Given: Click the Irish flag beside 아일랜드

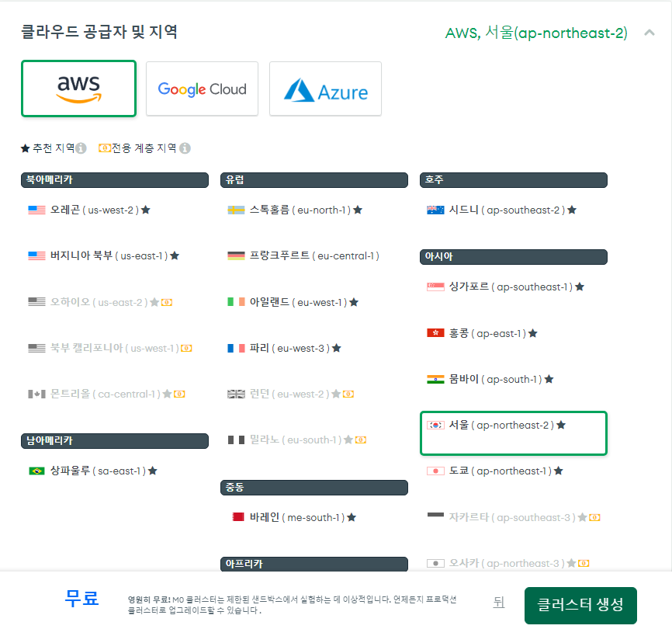Looking at the screenshot, I should [236, 302].
